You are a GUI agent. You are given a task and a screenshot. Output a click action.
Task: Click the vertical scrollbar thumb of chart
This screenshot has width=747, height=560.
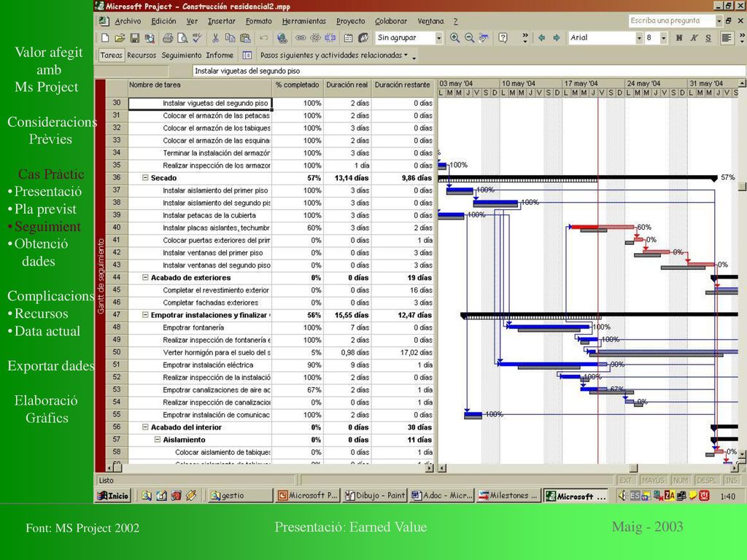point(742,186)
